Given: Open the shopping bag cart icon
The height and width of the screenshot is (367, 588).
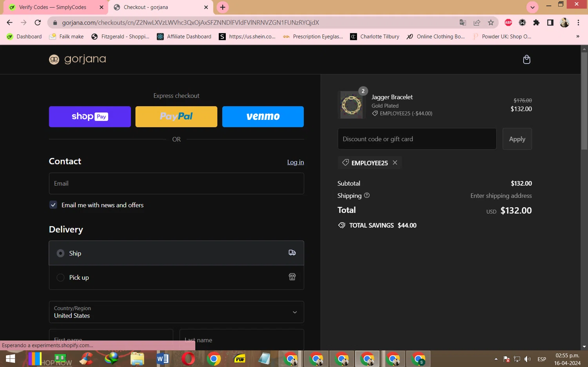Looking at the screenshot, I should coord(526,60).
